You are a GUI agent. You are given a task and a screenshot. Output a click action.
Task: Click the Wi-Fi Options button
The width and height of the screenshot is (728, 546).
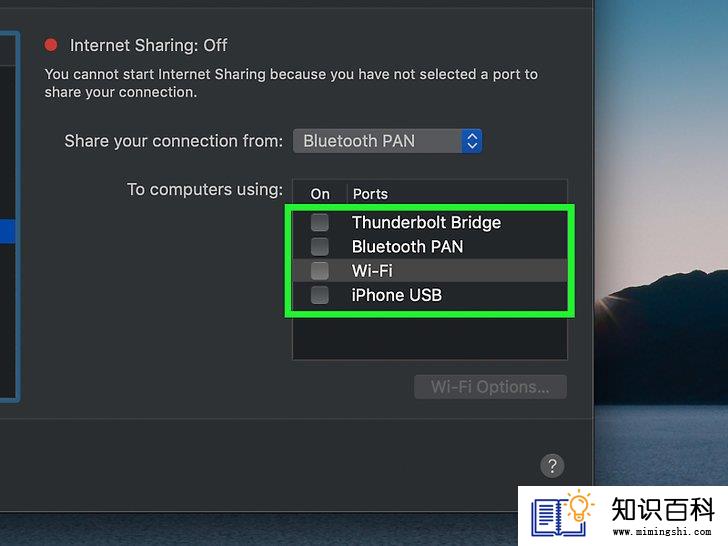tap(490, 387)
